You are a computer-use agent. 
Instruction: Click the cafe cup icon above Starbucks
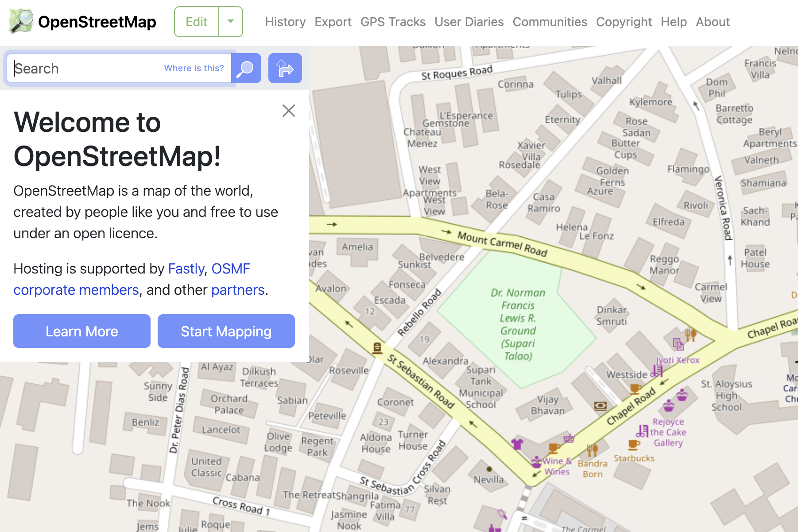634,444
